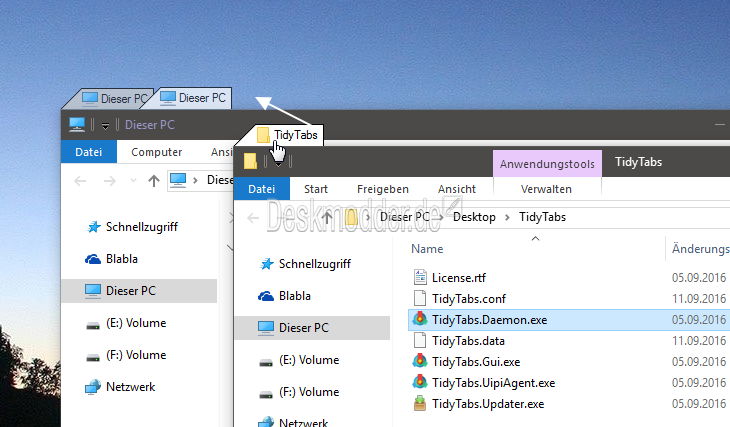Click back arrow in TidyTabs window

[x=253, y=217]
